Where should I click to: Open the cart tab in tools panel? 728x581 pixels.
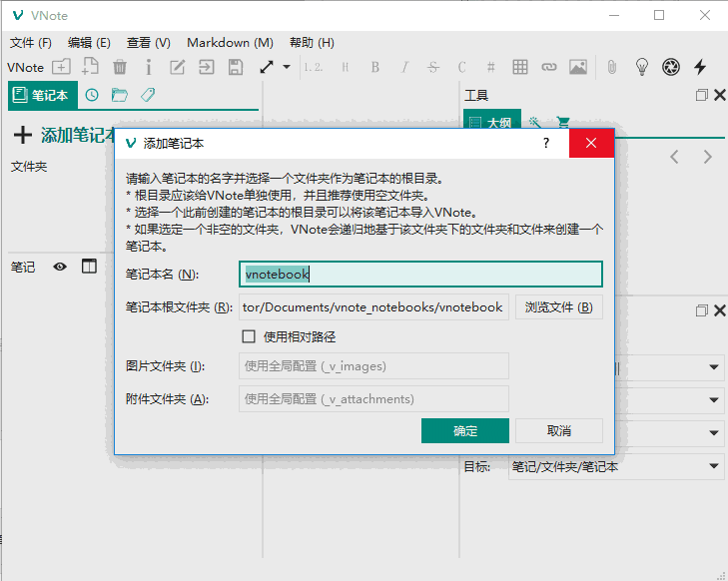coord(562,123)
